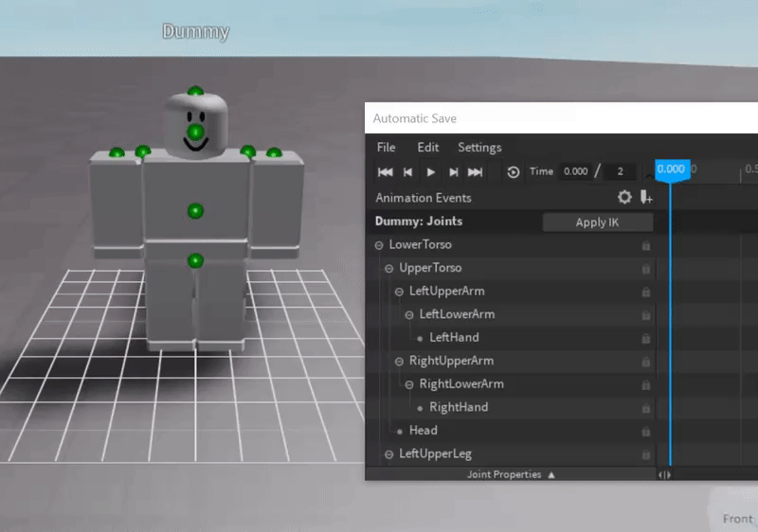Toggle animation looping icon

(514, 172)
